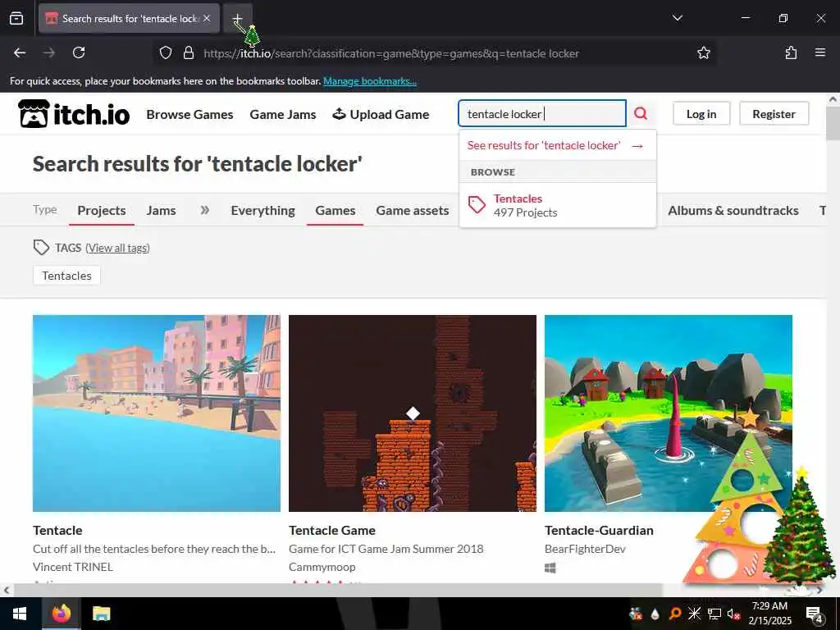Focus the itch.io search input field

coord(542,113)
